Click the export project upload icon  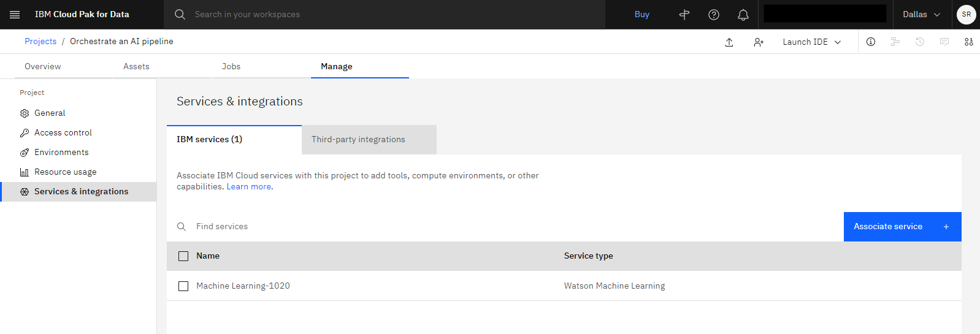(729, 42)
